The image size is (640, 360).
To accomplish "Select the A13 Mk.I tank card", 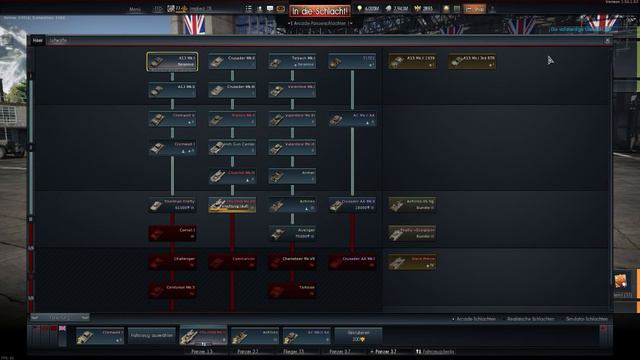I will click(172, 62).
